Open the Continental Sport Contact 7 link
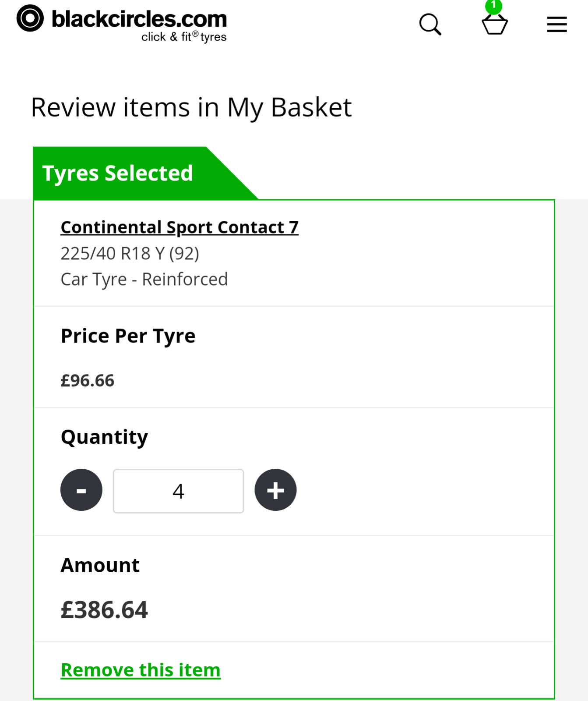The height and width of the screenshot is (701, 588). [180, 227]
